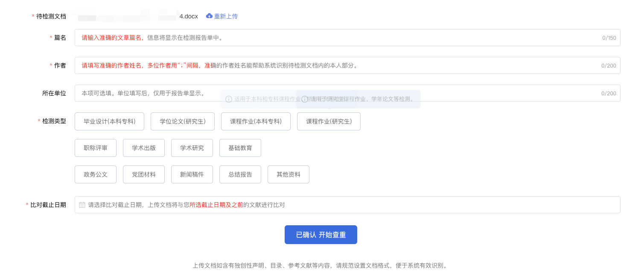Choose the 新闻稿件 option

[192, 174]
